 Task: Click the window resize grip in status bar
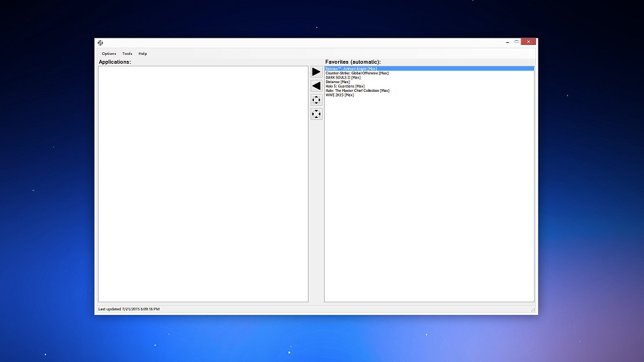pyautogui.click(x=533, y=310)
